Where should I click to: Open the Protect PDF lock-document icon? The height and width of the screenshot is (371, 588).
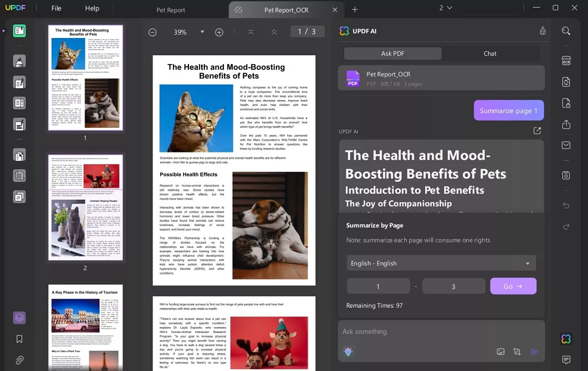[x=566, y=103]
